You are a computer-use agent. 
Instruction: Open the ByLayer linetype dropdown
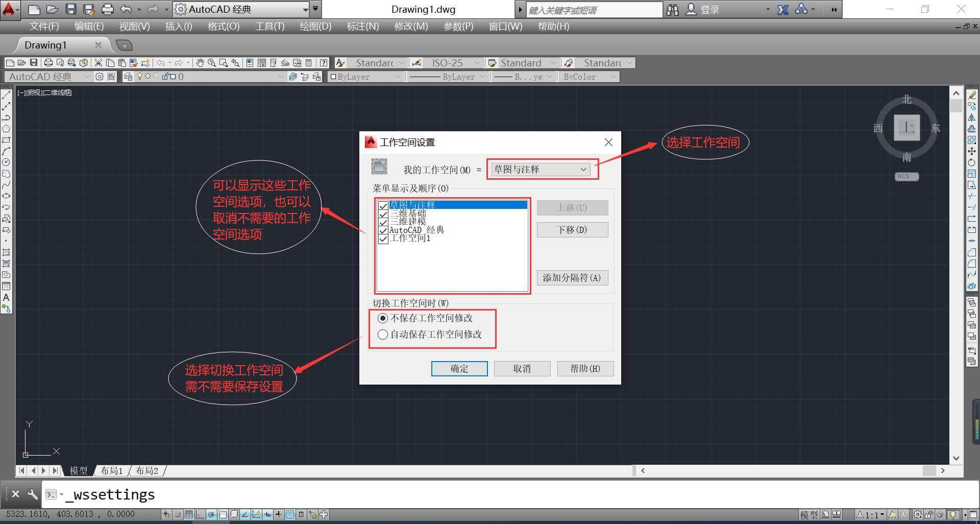(x=447, y=77)
